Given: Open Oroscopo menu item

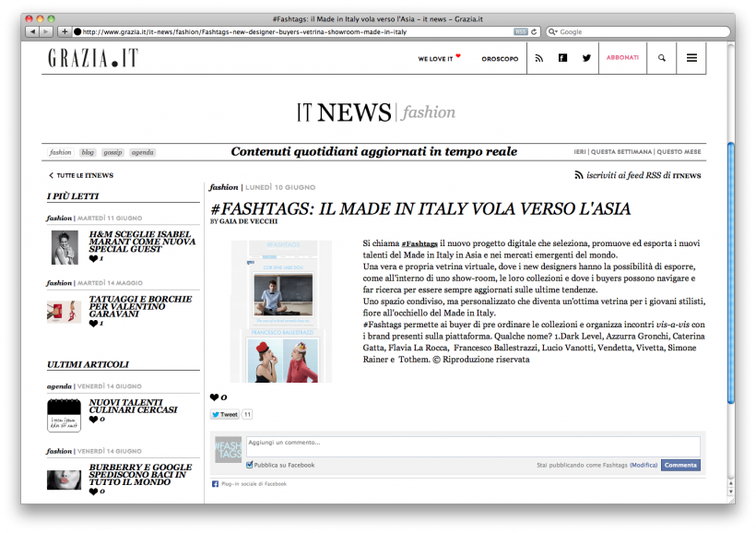Looking at the screenshot, I should (x=500, y=59).
